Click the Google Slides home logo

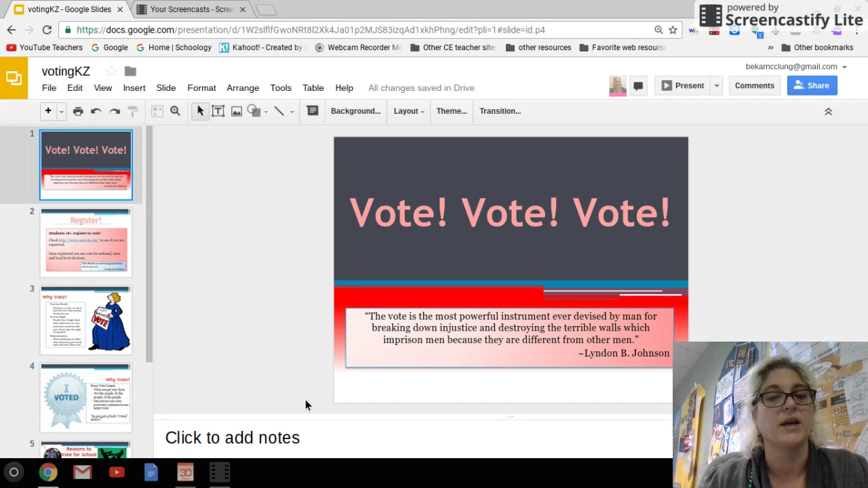tap(14, 78)
